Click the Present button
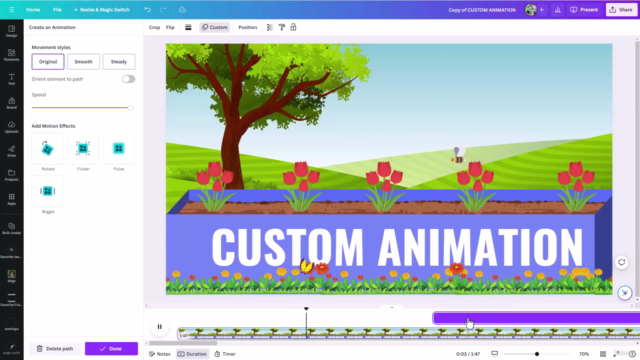 tap(584, 9)
